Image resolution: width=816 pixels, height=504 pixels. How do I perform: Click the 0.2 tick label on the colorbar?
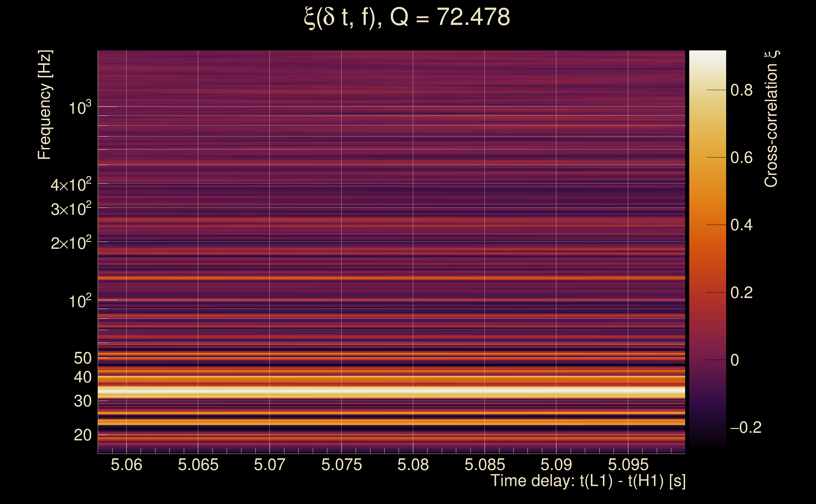pos(741,293)
